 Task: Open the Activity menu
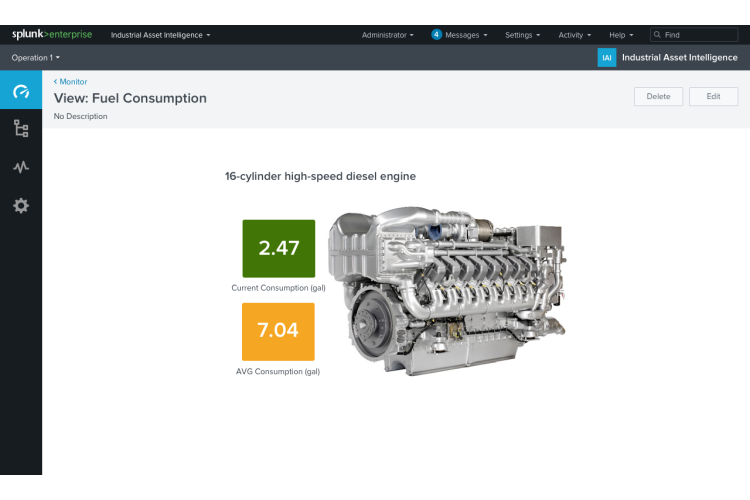click(x=574, y=35)
